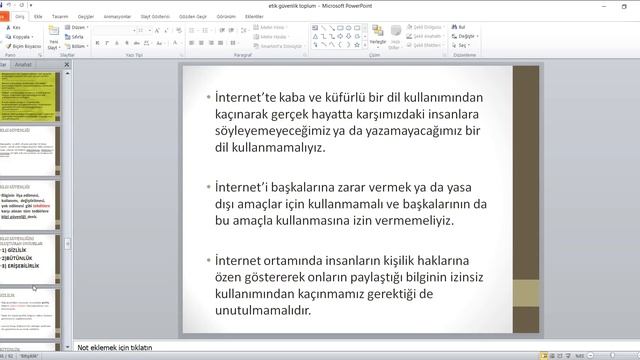Screen dimensions: 640x360
Task: Click the zoom out minus button
Action: [591, 356]
